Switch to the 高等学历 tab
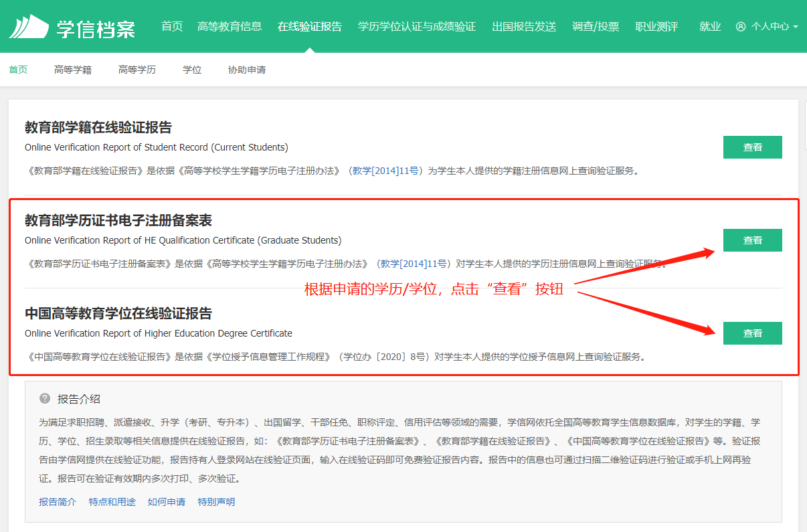 click(x=137, y=69)
